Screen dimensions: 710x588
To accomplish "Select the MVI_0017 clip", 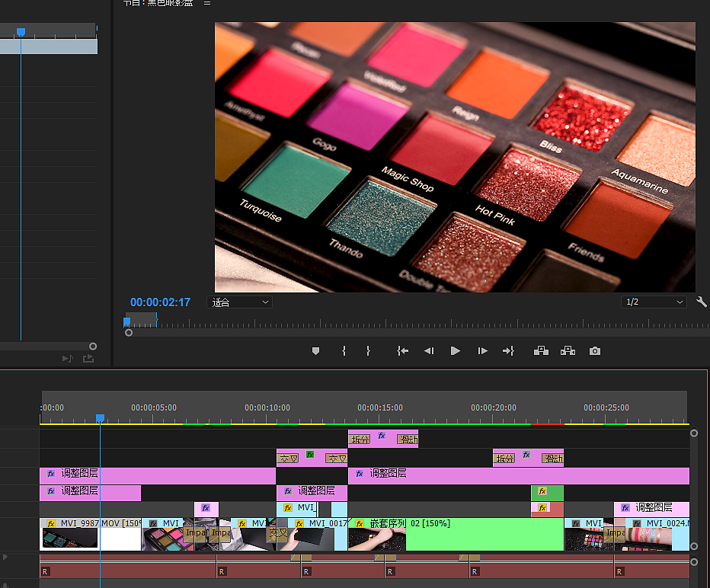I will [x=318, y=534].
